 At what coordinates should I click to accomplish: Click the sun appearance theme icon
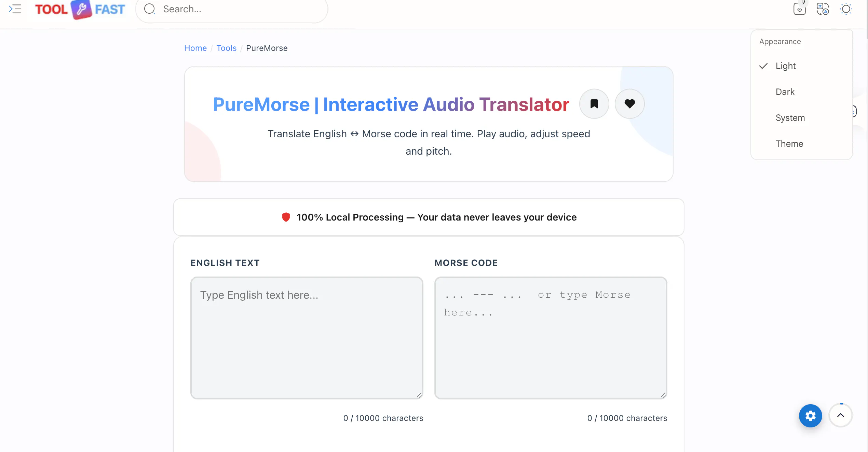846,9
